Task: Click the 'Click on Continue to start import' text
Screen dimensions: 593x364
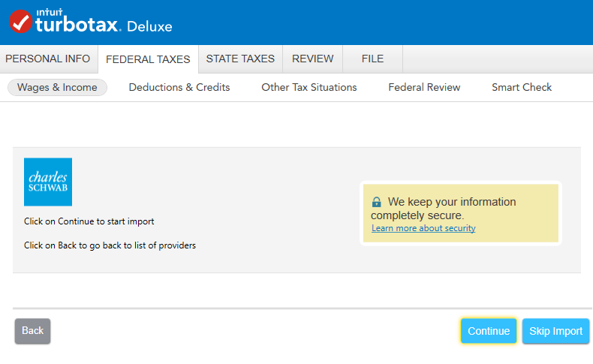Action: 89,221
